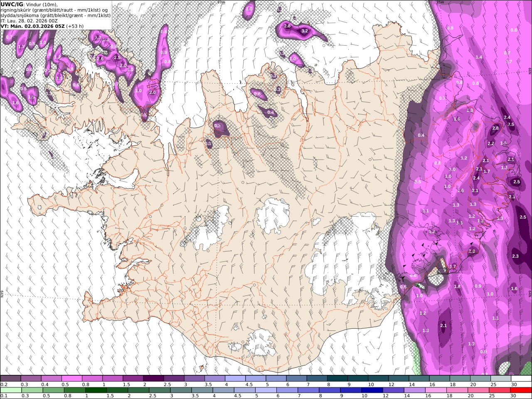Click the 'IT: Lau. 28. 02. 2026 00Z' line

(x=30, y=20)
